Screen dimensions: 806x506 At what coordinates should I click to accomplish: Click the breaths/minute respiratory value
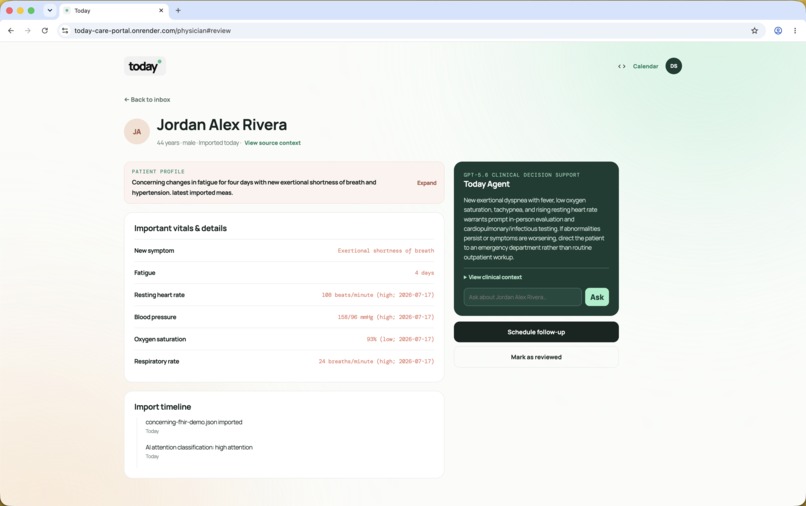click(x=376, y=362)
